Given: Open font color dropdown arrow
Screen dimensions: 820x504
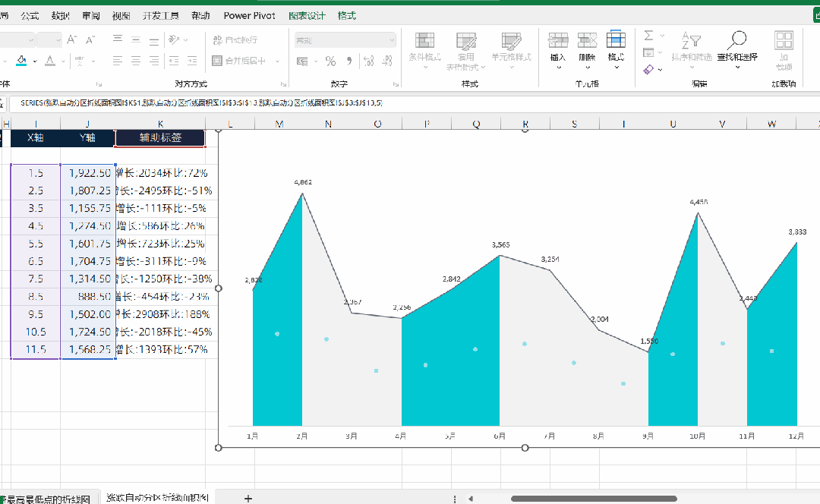Looking at the screenshot, I should point(63,61).
